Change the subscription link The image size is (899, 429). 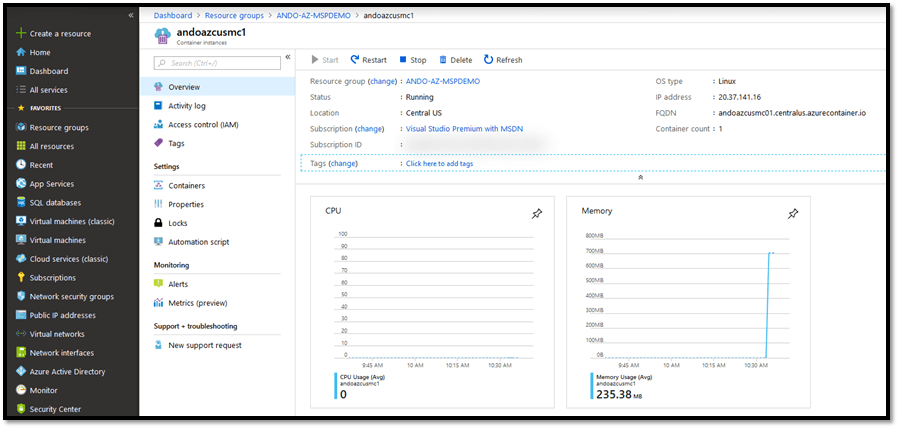tap(370, 129)
